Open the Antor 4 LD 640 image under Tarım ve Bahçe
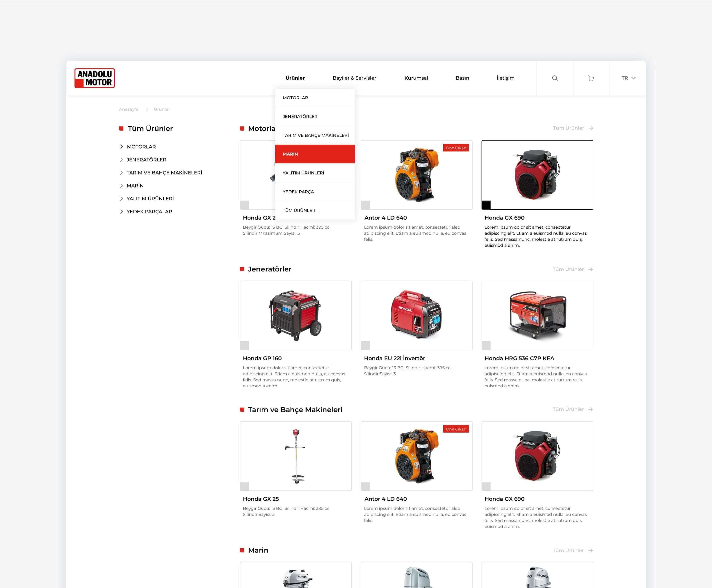 [416, 456]
